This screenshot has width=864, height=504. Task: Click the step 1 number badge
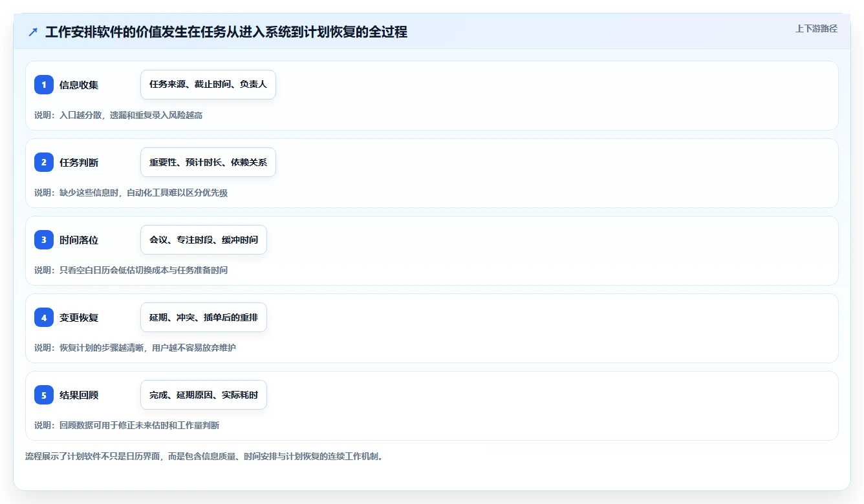click(x=44, y=85)
